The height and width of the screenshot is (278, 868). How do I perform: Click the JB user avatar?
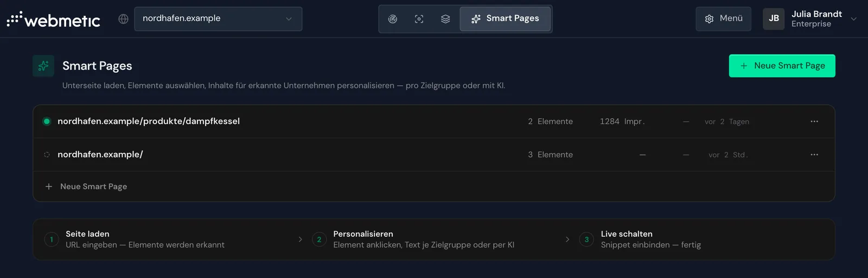point(774,19)
